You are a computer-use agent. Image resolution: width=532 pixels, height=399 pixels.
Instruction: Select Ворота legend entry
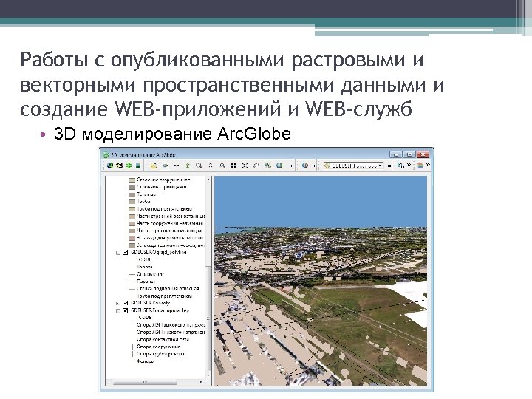coord(145,267)
